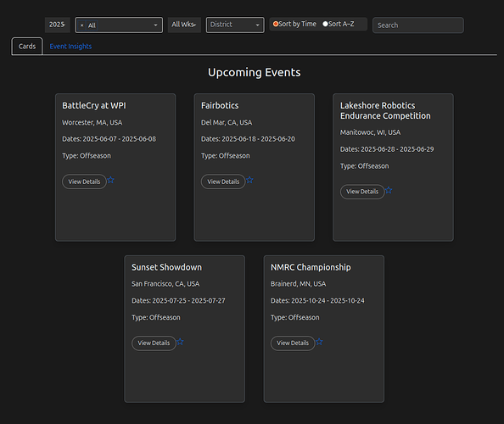Image resolution: width=504 pixels, height=424 pixels.
Task: Star the Fairbotics event
Action: coord(249,180)
